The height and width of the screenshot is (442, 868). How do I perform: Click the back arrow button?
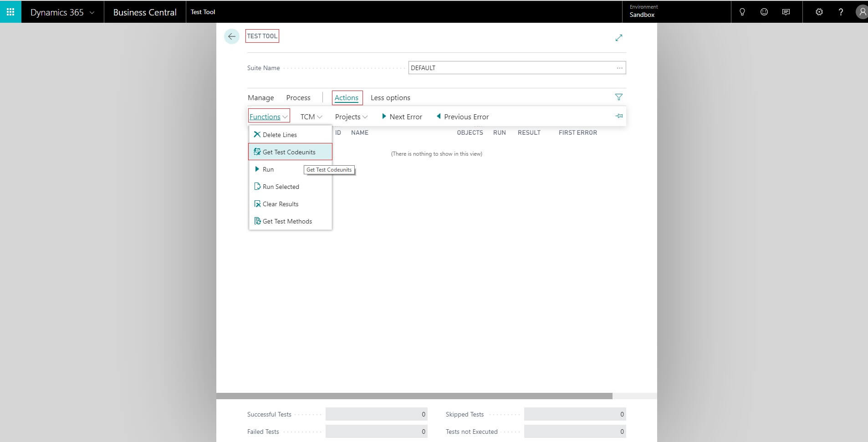coord(232,36)
